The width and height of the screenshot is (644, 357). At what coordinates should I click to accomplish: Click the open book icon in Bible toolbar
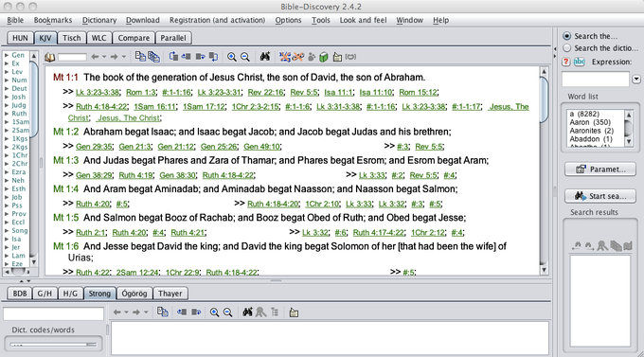coord(49,57)
